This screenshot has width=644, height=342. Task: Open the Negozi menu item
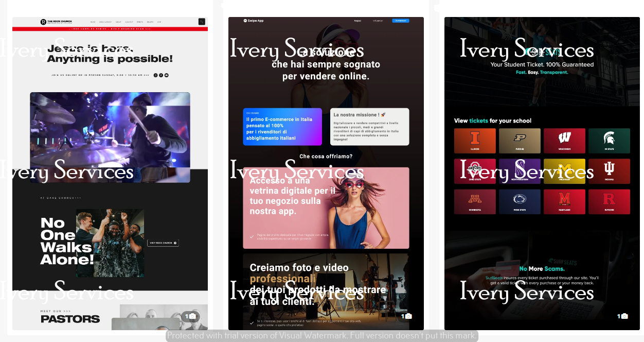tap(357, 21)
